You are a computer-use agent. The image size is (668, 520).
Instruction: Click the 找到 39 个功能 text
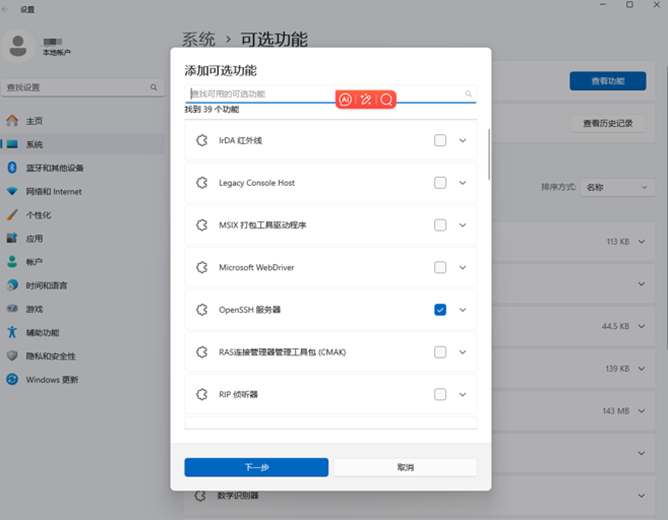click(212, 109)
